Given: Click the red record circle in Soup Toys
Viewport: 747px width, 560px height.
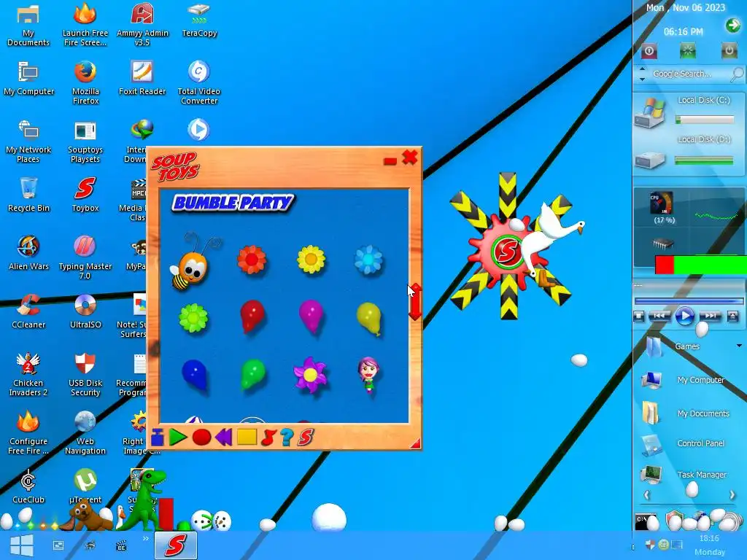Looking at the screenshot, I should click(x=201, y=437).
